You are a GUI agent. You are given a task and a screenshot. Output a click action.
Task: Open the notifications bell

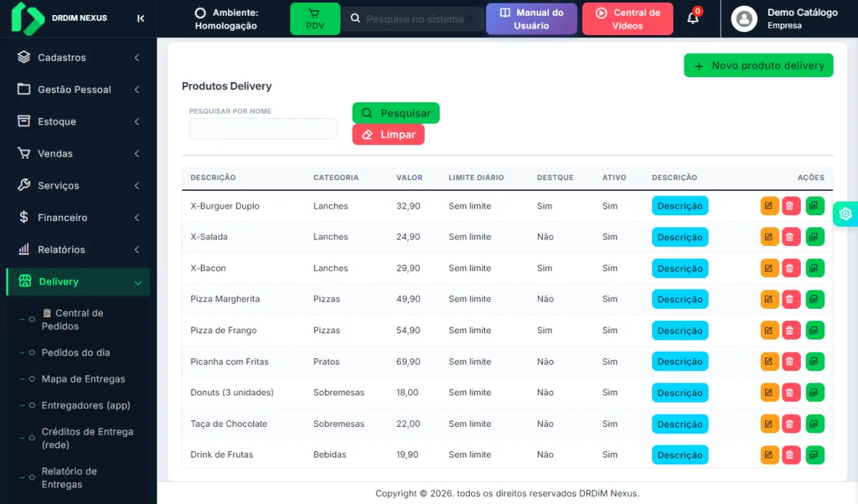click(x=693, y=18)
